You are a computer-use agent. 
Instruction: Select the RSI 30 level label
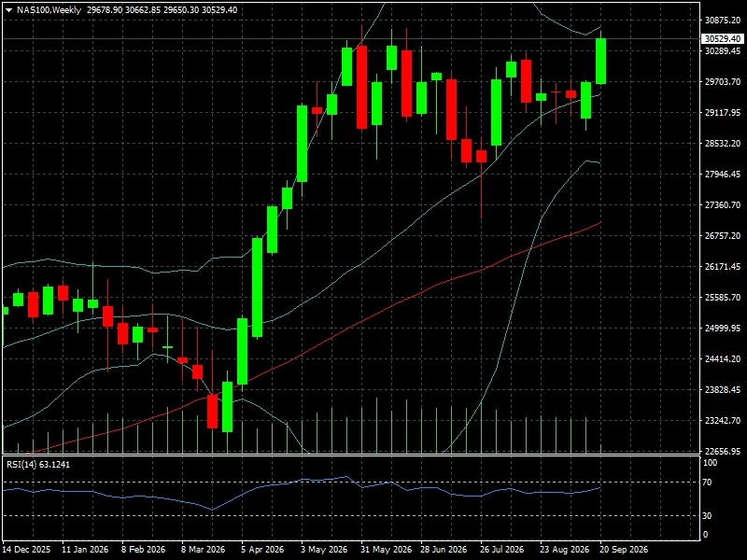tap(708, 516)
